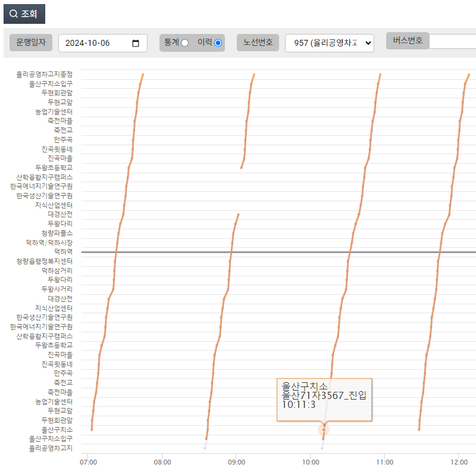Click the 09:00 time axis label
This screenshot has width=476, height=474.
pyautogui.click(x=236, y=461)
